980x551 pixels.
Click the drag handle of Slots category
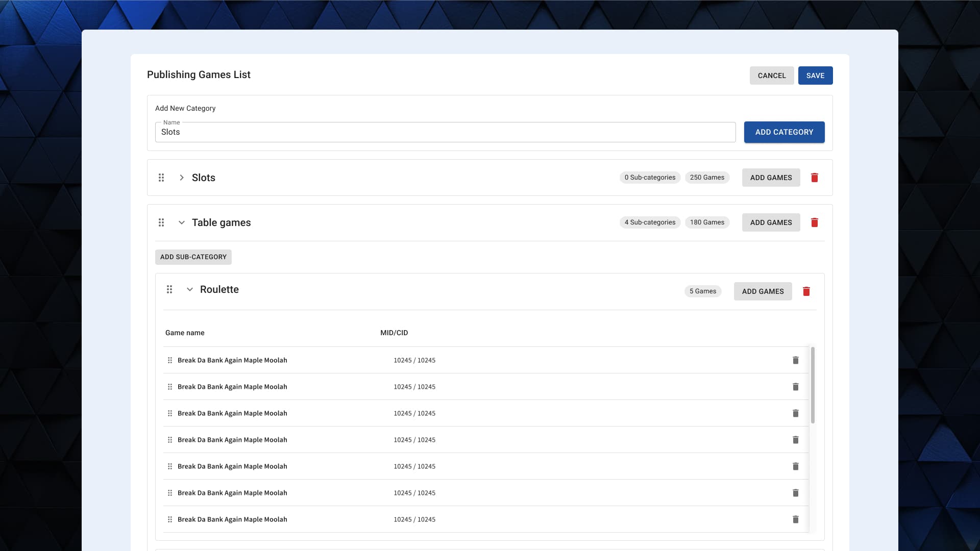[x=161, y=178]
